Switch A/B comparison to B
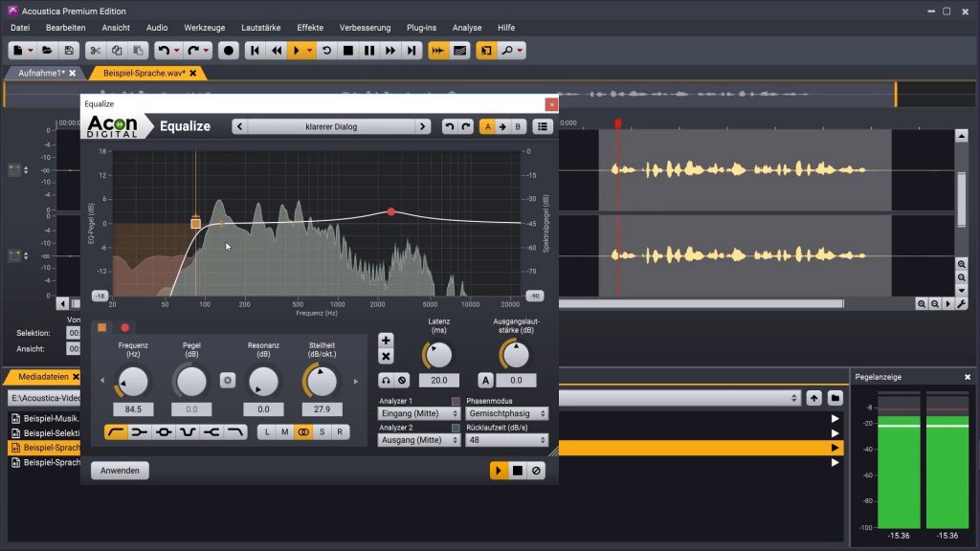This screenshot has width=980, height=551. (x=518, y=126)
